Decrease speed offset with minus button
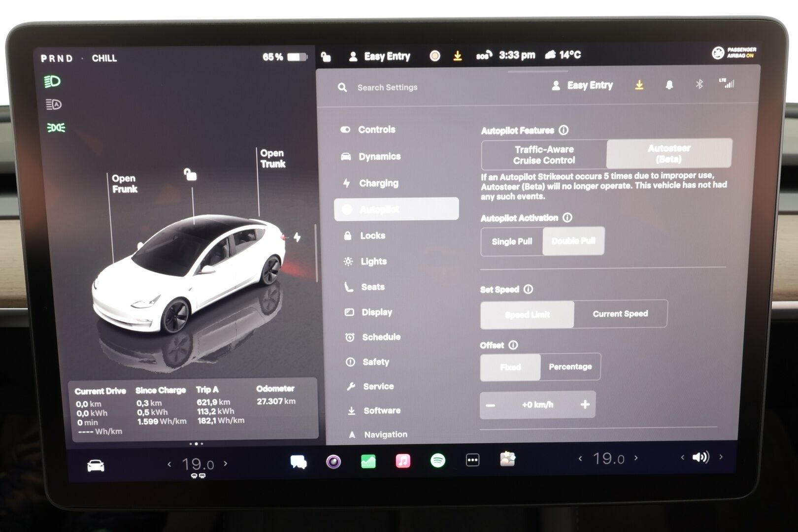Screen dimensions: 798x532 491,404
